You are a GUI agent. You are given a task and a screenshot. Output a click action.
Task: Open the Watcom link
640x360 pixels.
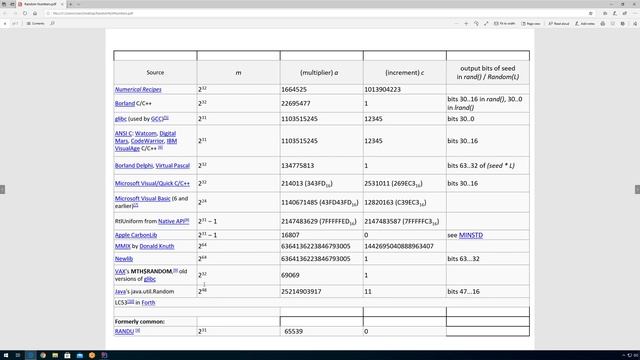pyautogui.click(x=146, y=133)
